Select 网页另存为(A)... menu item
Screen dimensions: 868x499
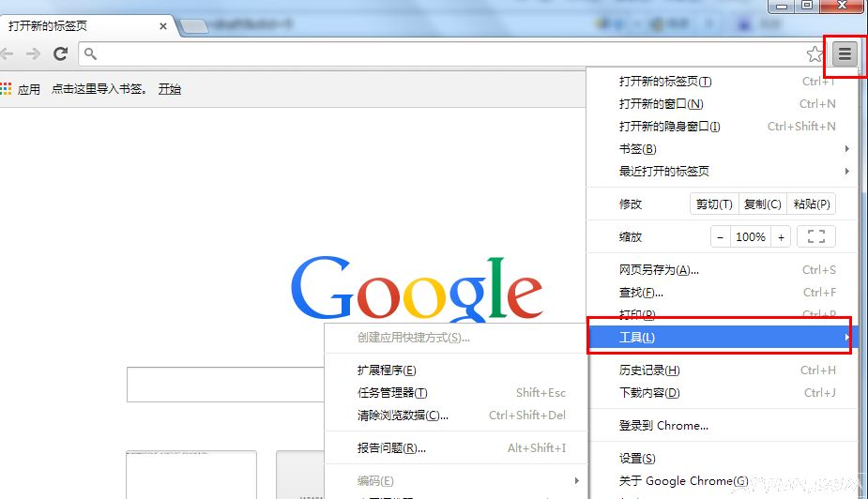722,270
